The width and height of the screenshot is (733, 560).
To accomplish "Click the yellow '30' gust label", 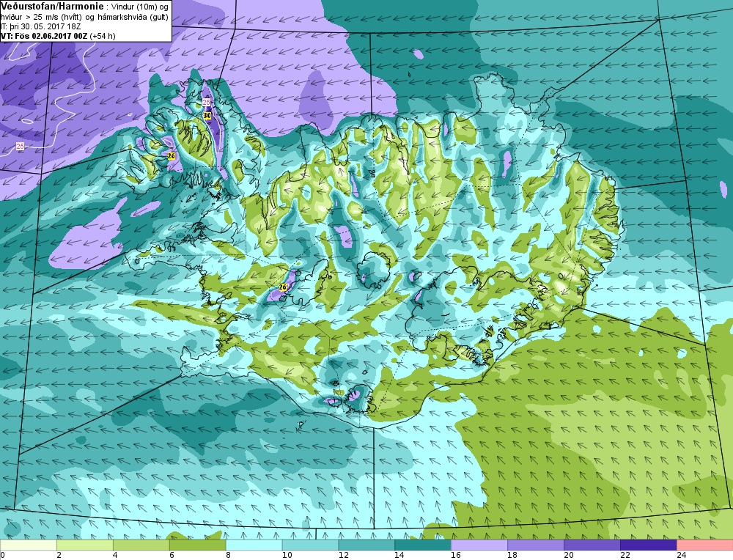I will pos(207,115).
